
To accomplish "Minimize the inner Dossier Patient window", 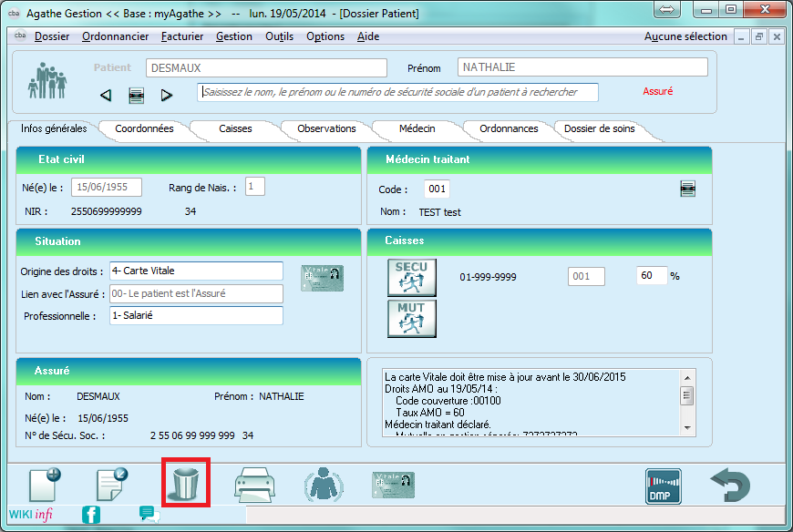I will coord(741,36).
